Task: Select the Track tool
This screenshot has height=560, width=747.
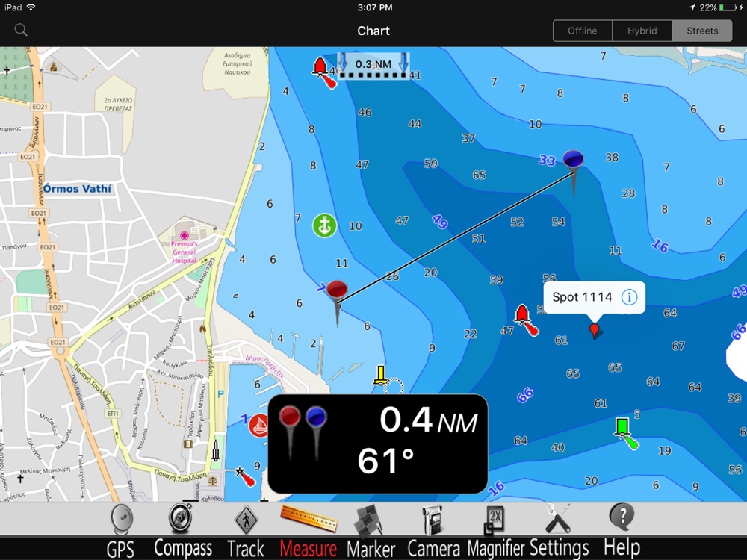Action: (246, 519)
